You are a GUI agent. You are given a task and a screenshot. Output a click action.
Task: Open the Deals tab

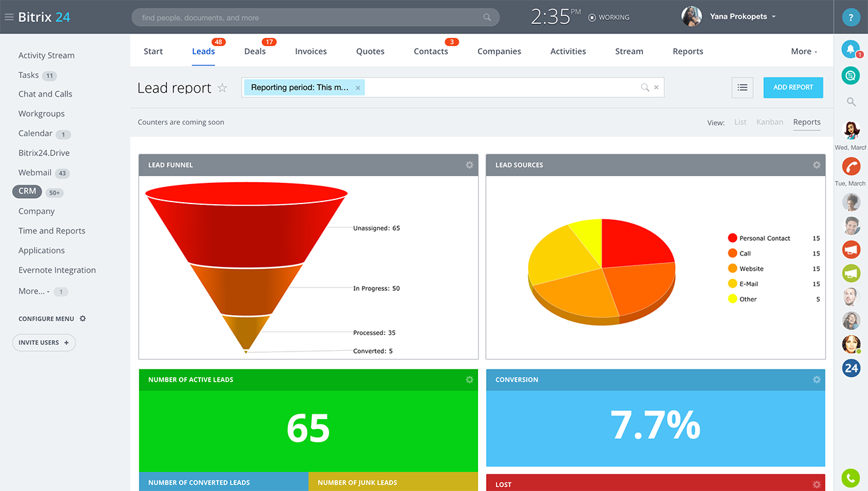(254, 51)
